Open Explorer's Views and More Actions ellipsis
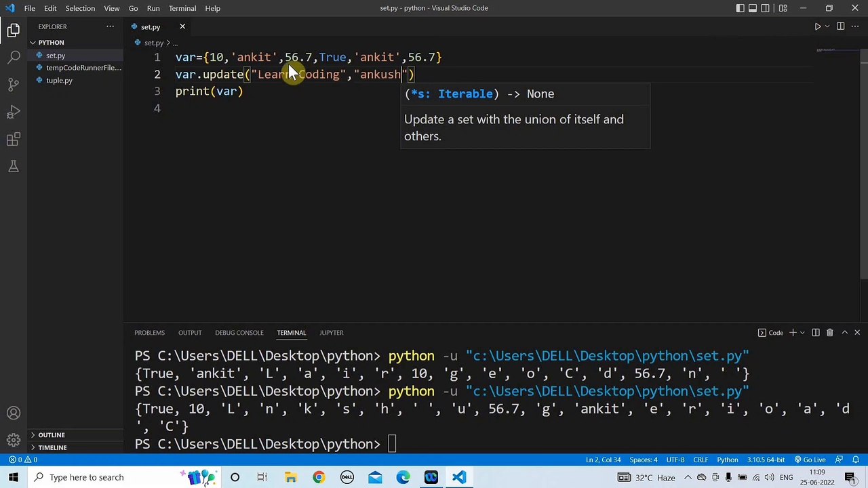Viewport: 868px width, 488px height. [x=110, y=26]
